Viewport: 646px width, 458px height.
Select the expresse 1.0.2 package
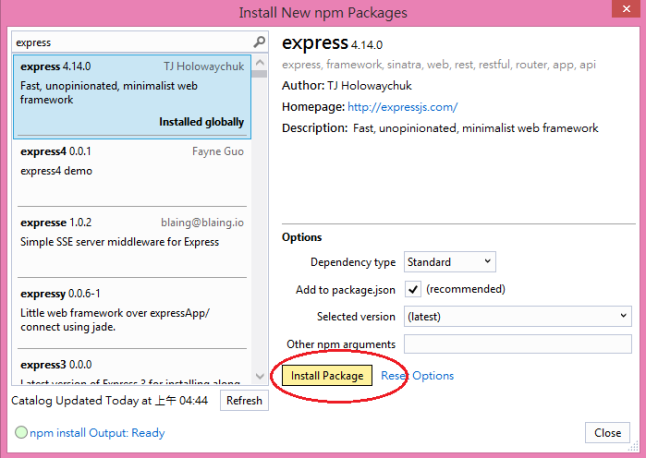pyautogui.click(x=132, y=244)
